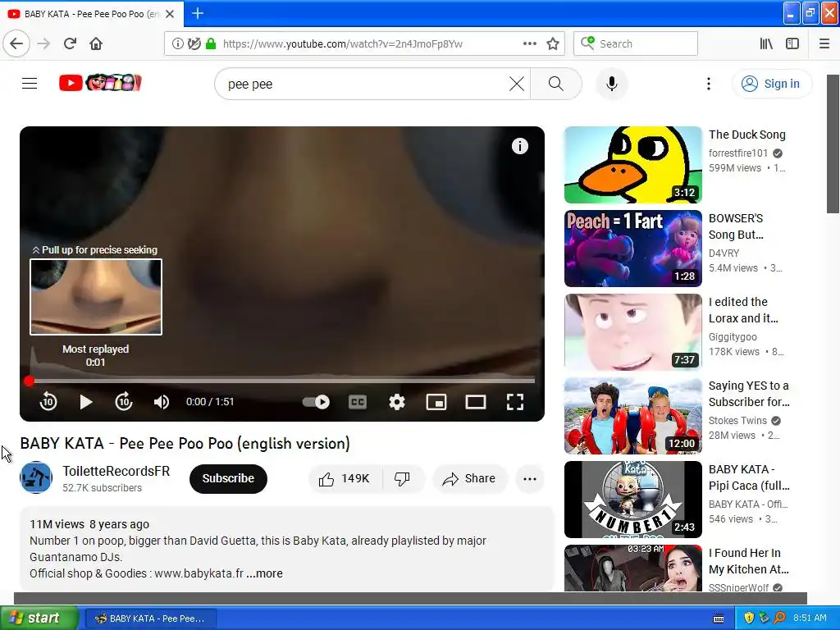Reload the current page

(71, 43)
